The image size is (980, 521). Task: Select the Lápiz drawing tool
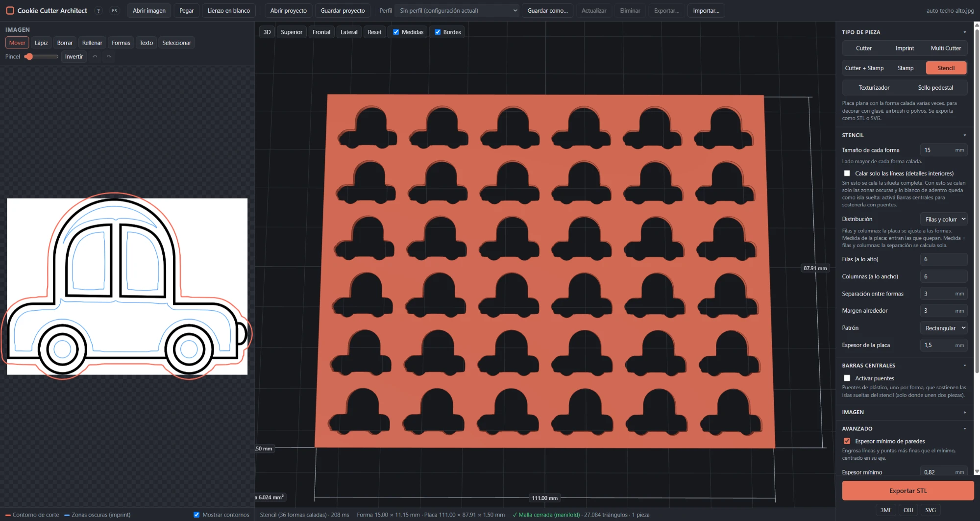41,43
